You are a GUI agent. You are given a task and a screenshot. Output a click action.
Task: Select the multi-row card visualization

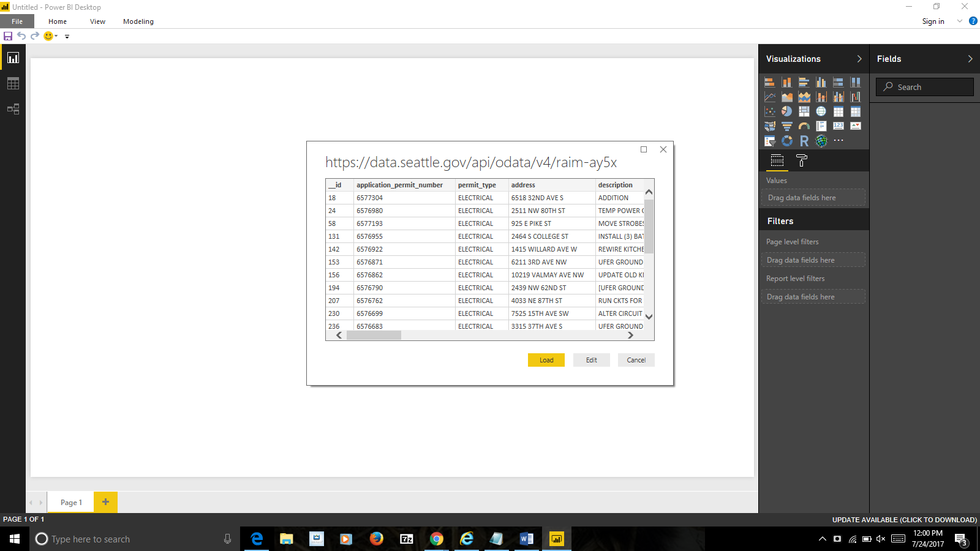tap(821, 126)
